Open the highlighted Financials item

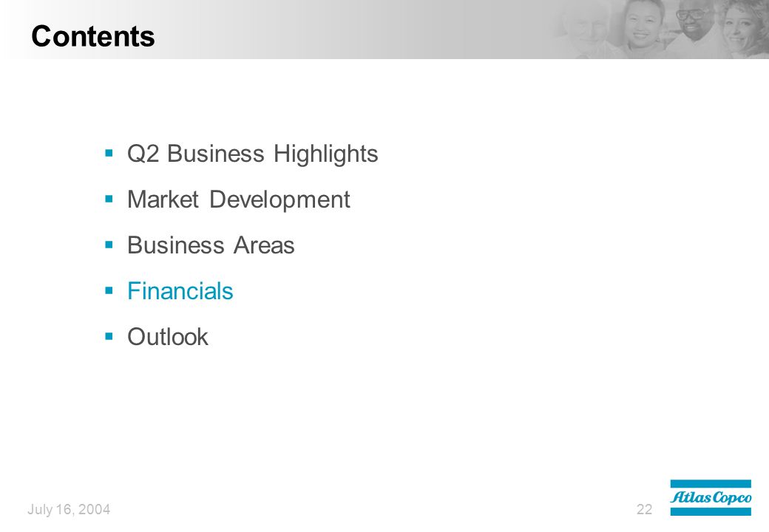coord(180,291)
